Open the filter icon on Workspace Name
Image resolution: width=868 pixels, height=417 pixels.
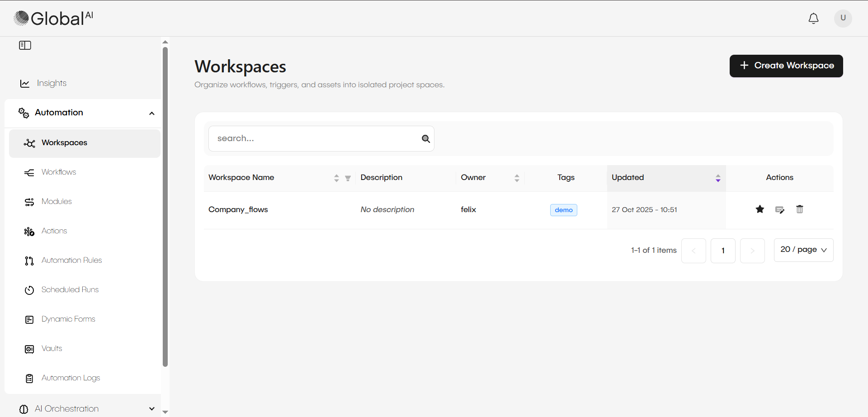[x=348, y=178]
